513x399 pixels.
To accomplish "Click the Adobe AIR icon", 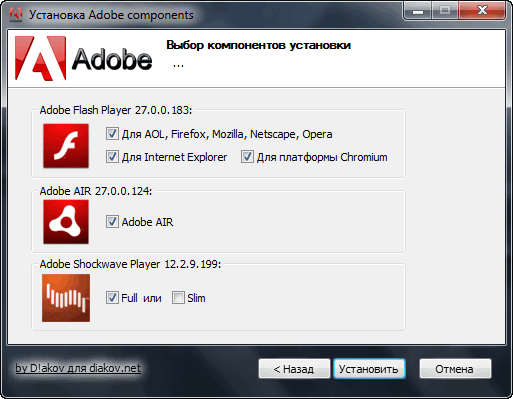I will (x=66, y=222).
